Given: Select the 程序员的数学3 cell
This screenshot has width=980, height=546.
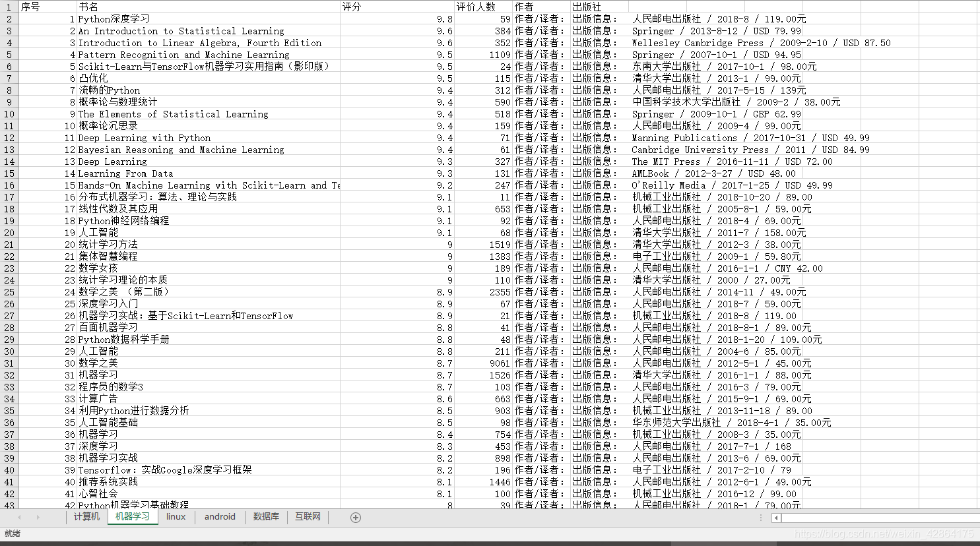Looking at the screenshot, I should [x=209, y=387].
